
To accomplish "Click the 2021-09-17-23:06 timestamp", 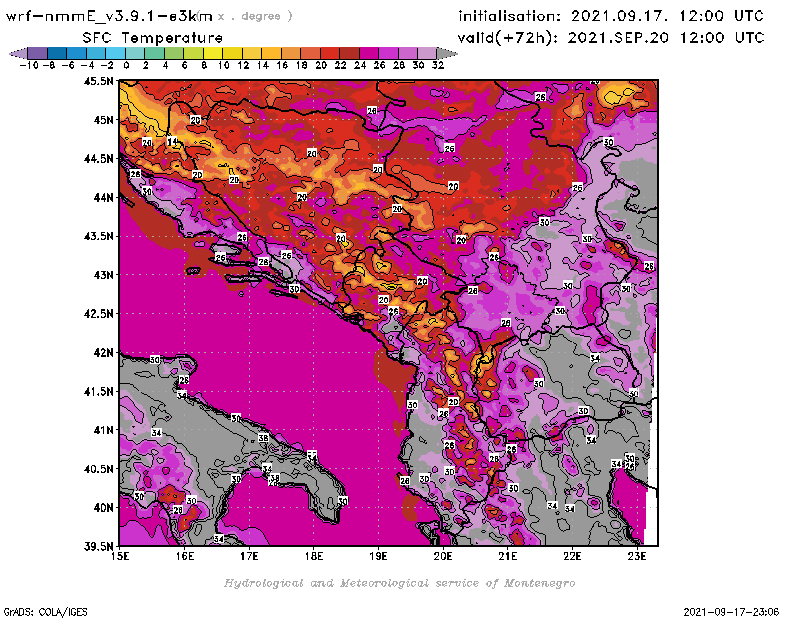I will click(x=731, y=612).
